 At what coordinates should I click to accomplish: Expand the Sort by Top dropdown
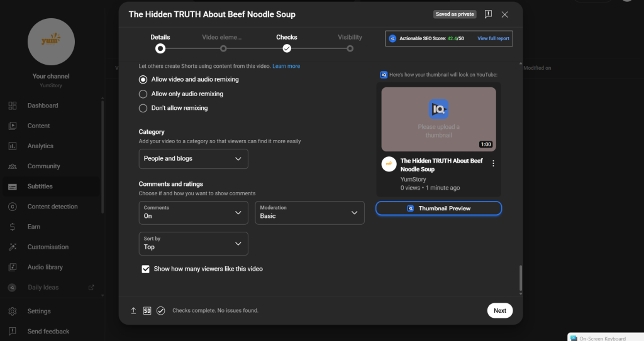(193, 244)
